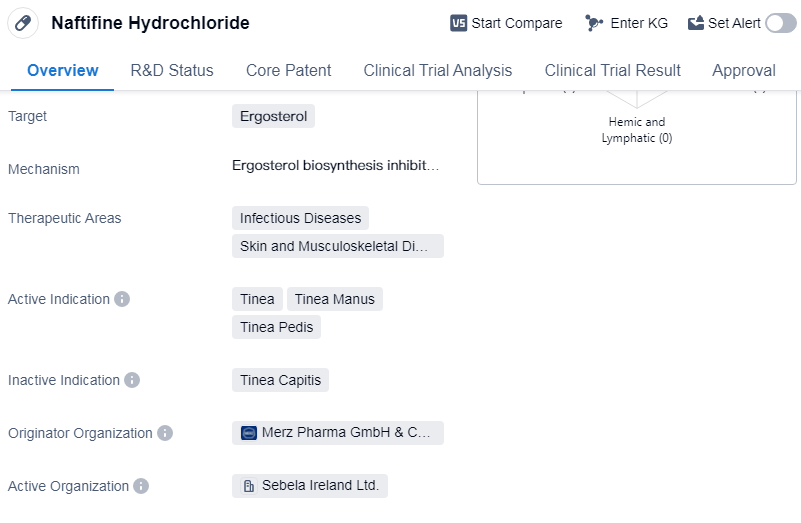The width and height of the screenshot is (801, 523).
Task: Click the Merz Pharma logo icon
Action: [249, 433]
